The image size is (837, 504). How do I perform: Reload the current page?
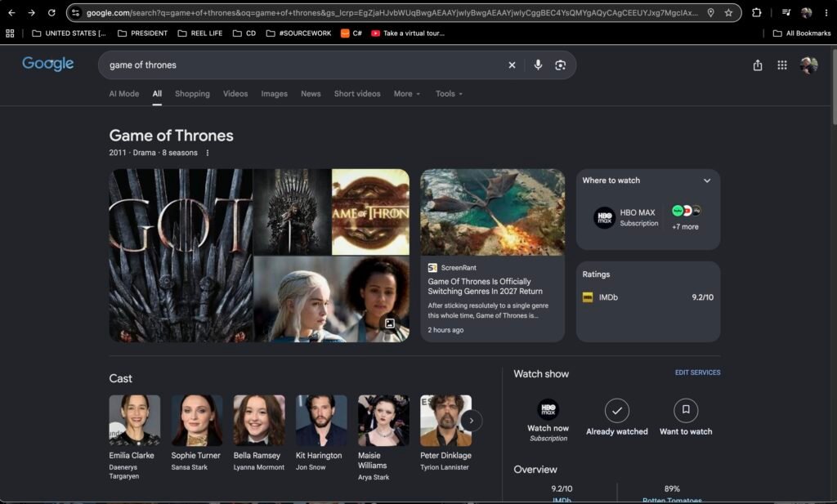point(51,13)
